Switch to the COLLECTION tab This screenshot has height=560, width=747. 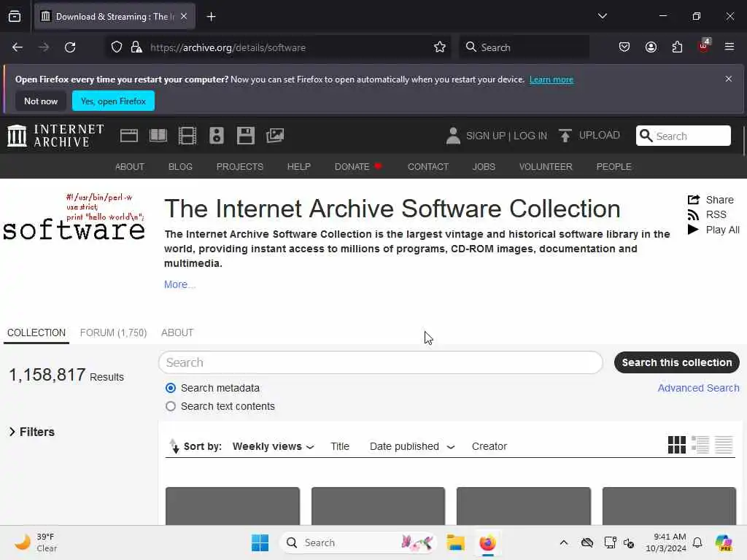[36, 332]
